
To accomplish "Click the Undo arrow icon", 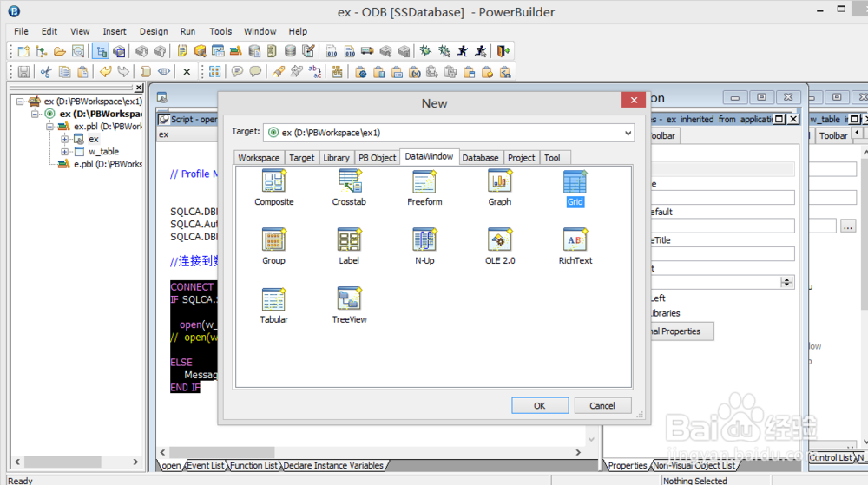I will coord(105,72).
